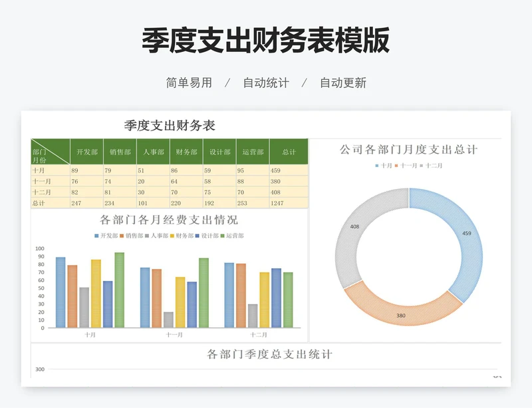The width and height of the screenshot is (532, 408).
Task: Click grand total cell 1247
Action: coord(289,203)
